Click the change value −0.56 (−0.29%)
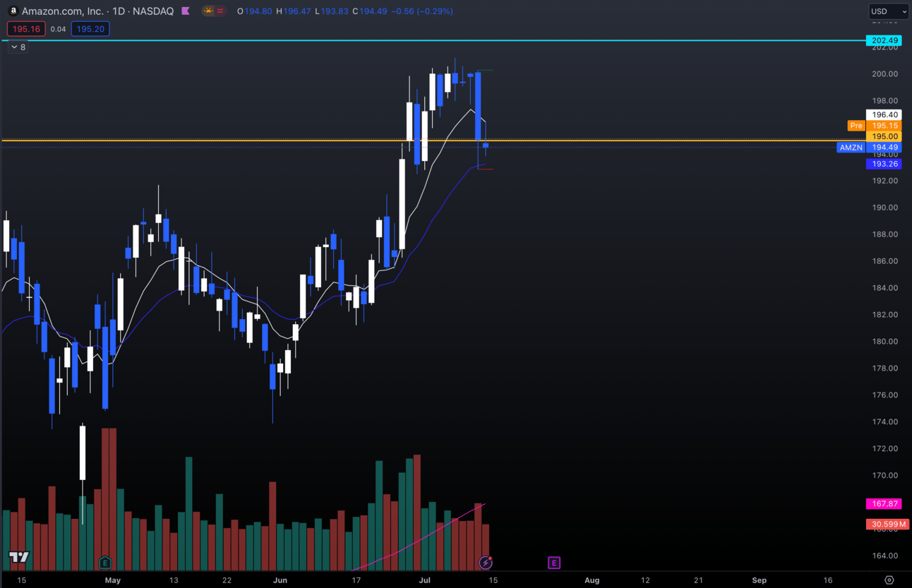 point(422,11)
